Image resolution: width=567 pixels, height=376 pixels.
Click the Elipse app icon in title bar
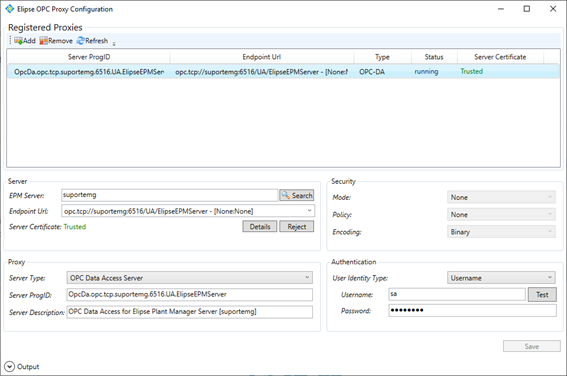click(x=10, y=9)
